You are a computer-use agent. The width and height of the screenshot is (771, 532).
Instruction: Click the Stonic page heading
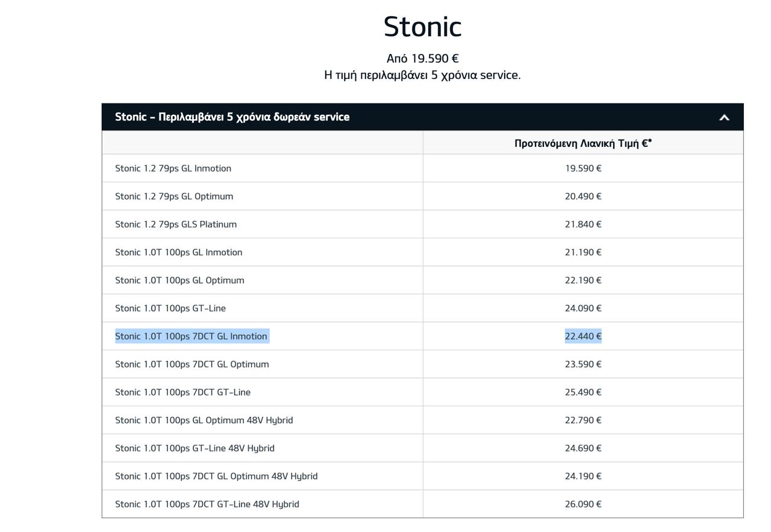point(422,27)
